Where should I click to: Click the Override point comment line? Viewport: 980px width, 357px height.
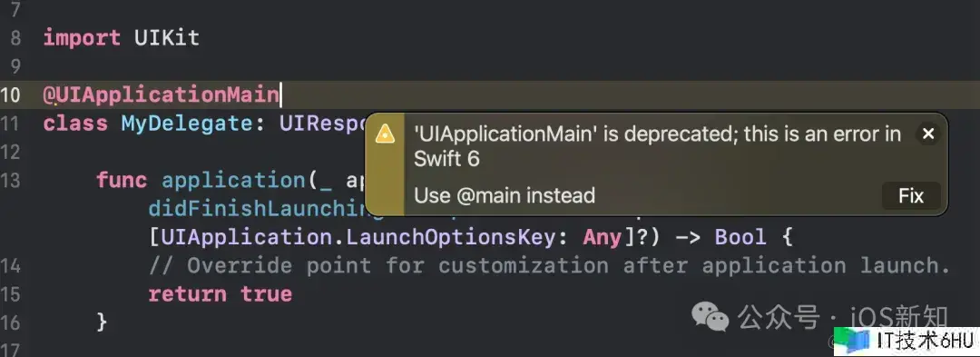tap(549, 266)
